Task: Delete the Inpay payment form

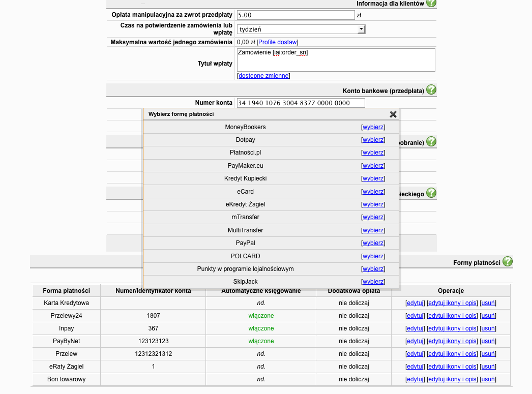Action: [488, 328]
